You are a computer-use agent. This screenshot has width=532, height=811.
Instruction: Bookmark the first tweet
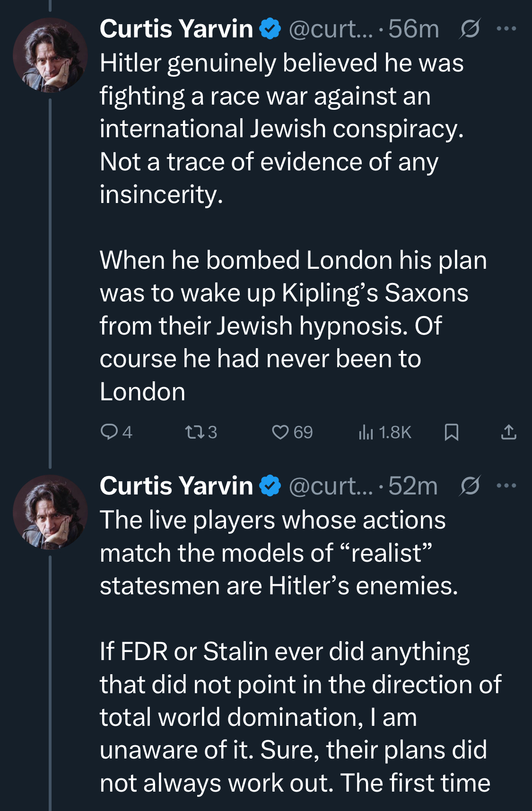452,432
